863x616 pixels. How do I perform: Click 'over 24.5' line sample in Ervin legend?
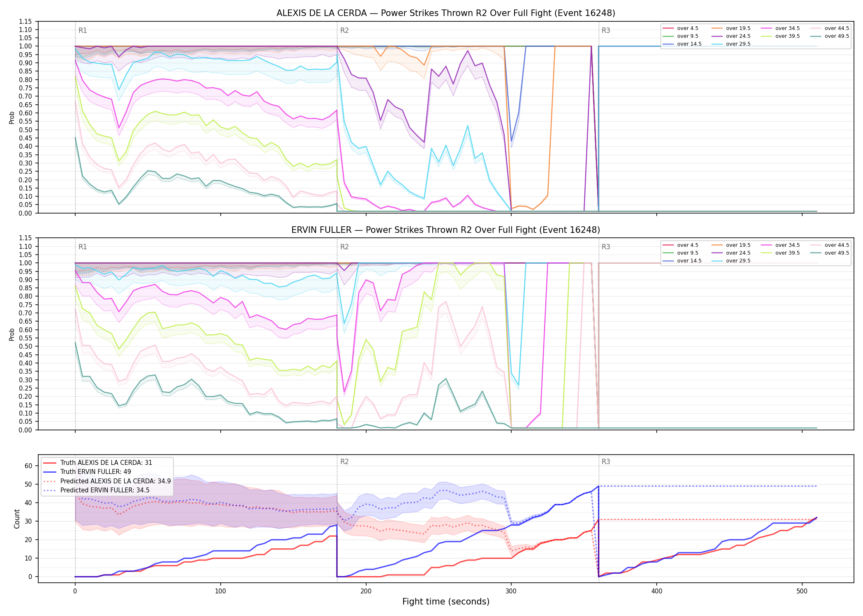point(717,253)
